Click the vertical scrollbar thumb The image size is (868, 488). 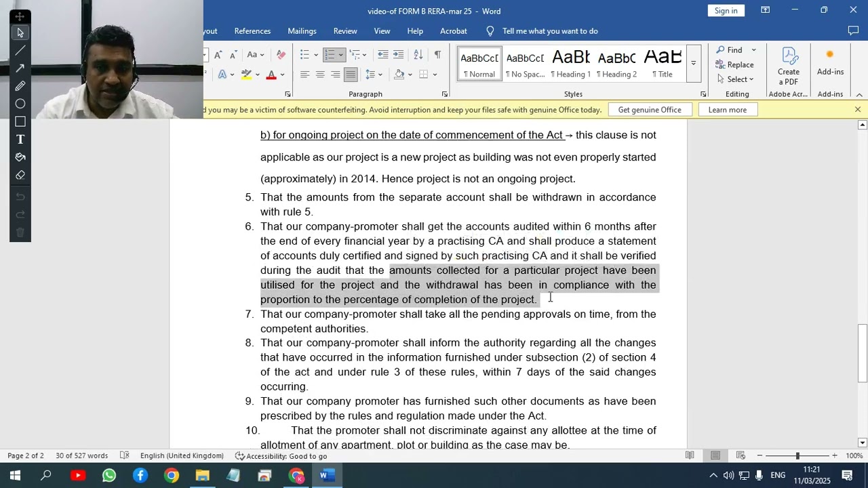[x=862, y=353]
